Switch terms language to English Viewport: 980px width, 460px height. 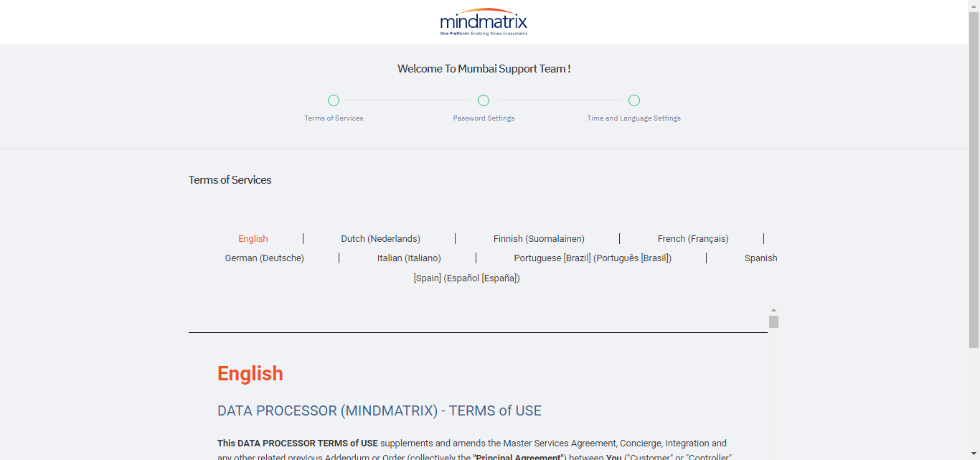point(253,239)
